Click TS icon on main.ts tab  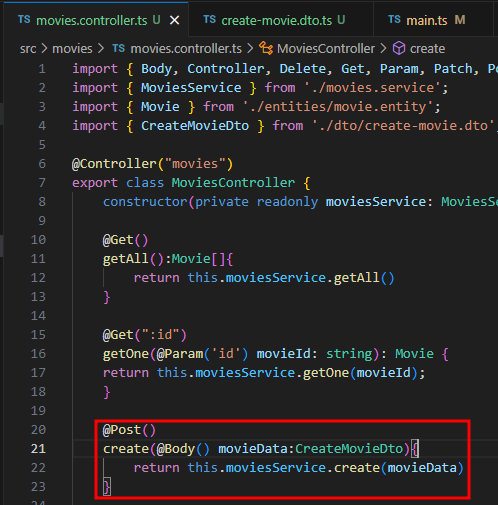pyautogui.click(x=394, y=20)
